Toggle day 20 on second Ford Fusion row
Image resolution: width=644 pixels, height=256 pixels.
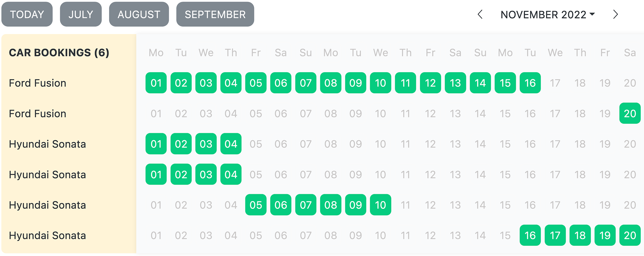point(630,113)
